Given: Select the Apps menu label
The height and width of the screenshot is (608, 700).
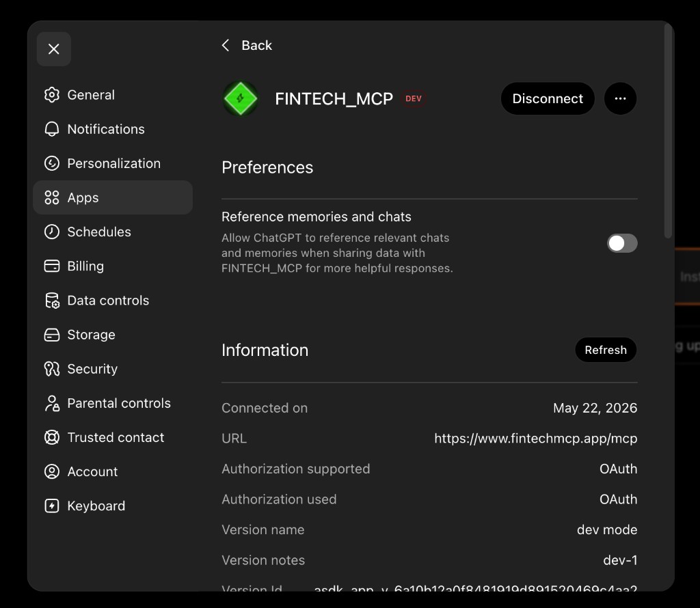Looking at the screenshot, I should click(x=83, y=198).
